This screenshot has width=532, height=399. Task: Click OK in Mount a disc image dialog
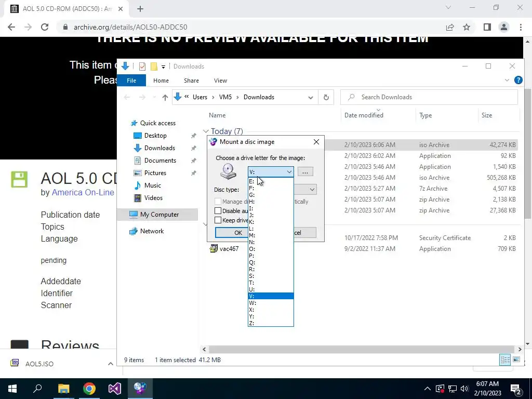238,232
